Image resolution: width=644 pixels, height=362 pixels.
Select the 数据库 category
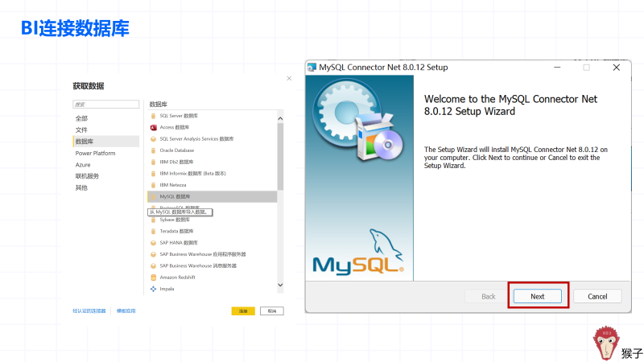coord(106,142)
